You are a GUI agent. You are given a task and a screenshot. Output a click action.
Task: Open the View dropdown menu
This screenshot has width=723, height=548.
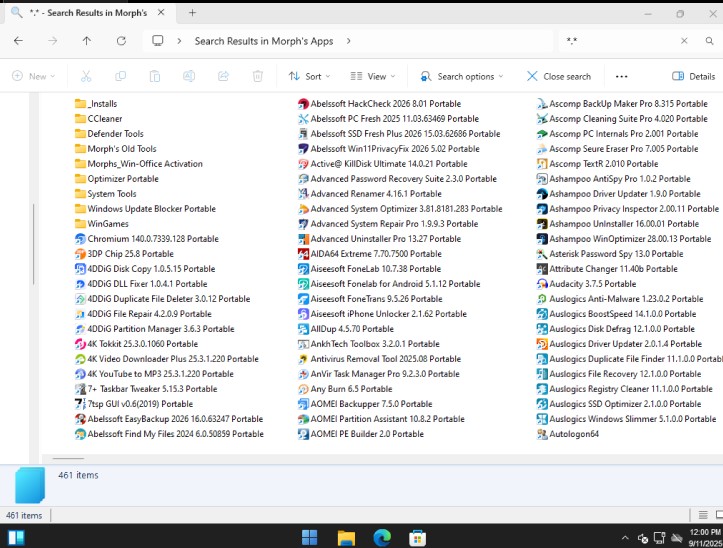tap(373, 76)
